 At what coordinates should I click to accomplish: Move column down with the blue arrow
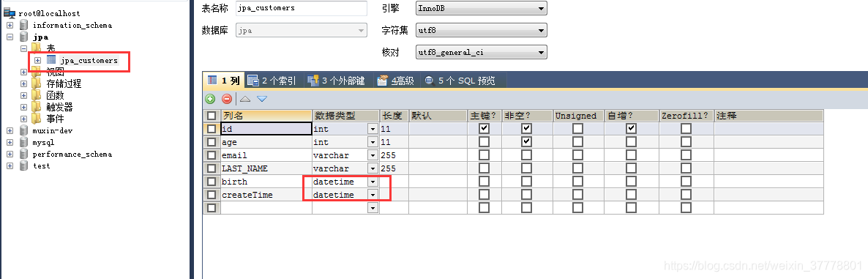point(262,99)
